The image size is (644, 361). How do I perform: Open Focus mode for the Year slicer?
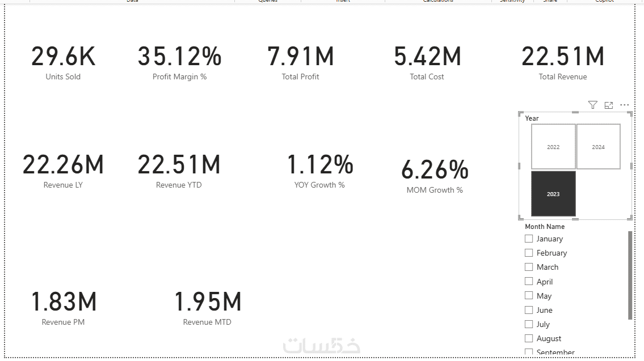coord(609,105)
